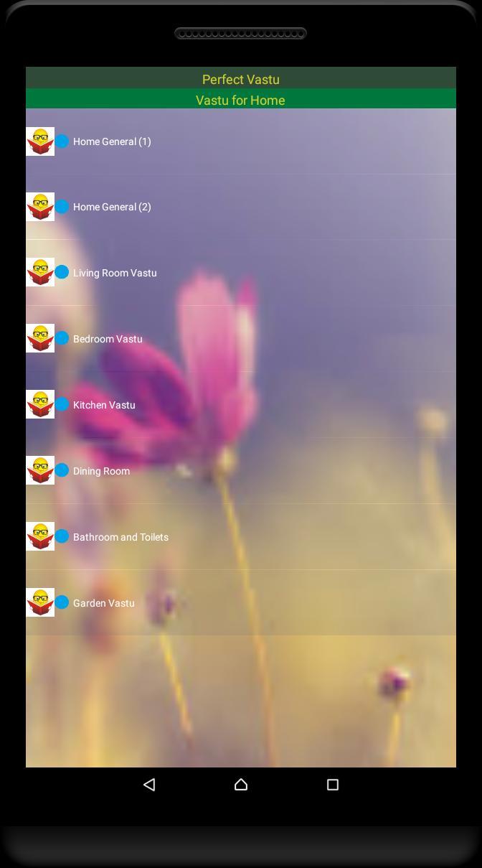Open Kitchen Vastu tips

pyautogui.click(x=241, y=404)
